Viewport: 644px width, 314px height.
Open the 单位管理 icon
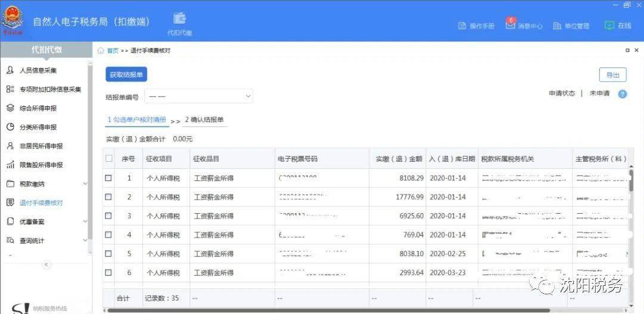557,26
